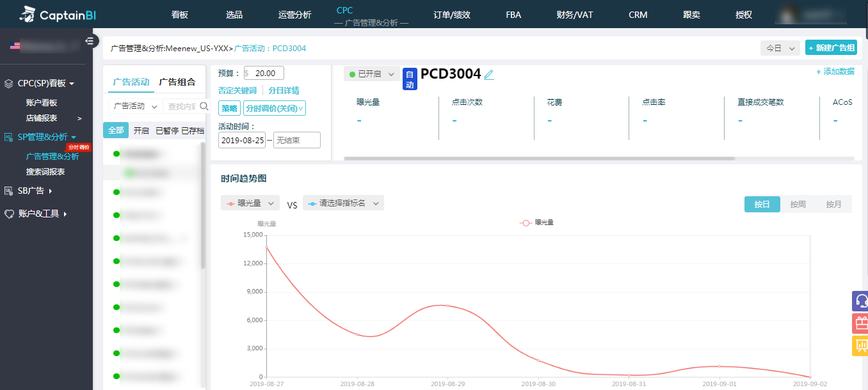Go to 账户看板 in sidebar
The image size is (868, 390).
click(x=42, y=102)
